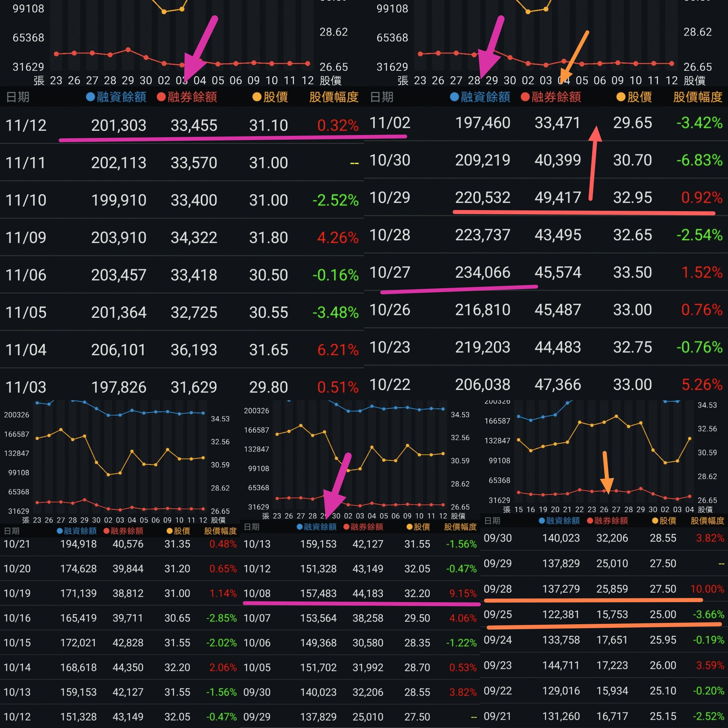This screenshot has height=728, width=728.
Task: Sort by 股價幅度 header above 10/21 row
Action: 220,531
